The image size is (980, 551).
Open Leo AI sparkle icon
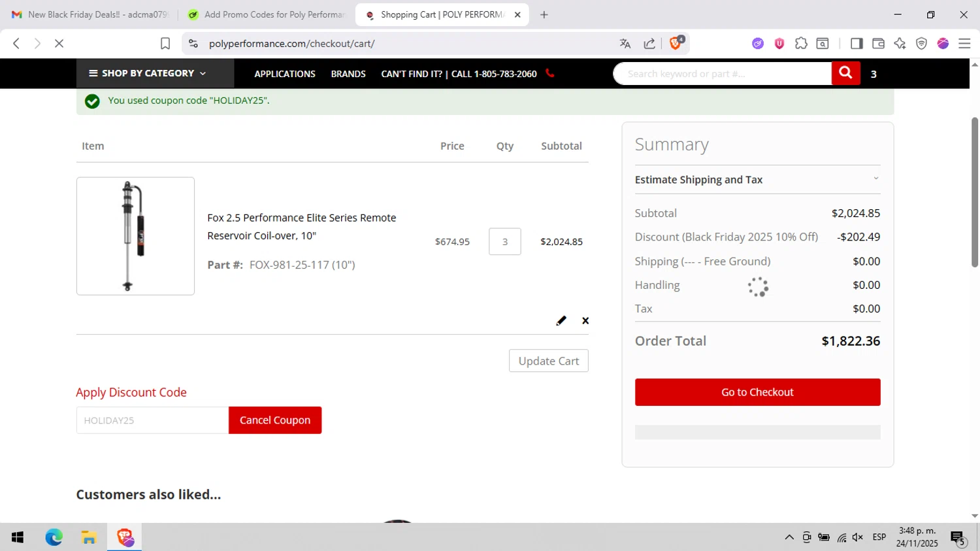pyautogui.click(x=900, y=43)
